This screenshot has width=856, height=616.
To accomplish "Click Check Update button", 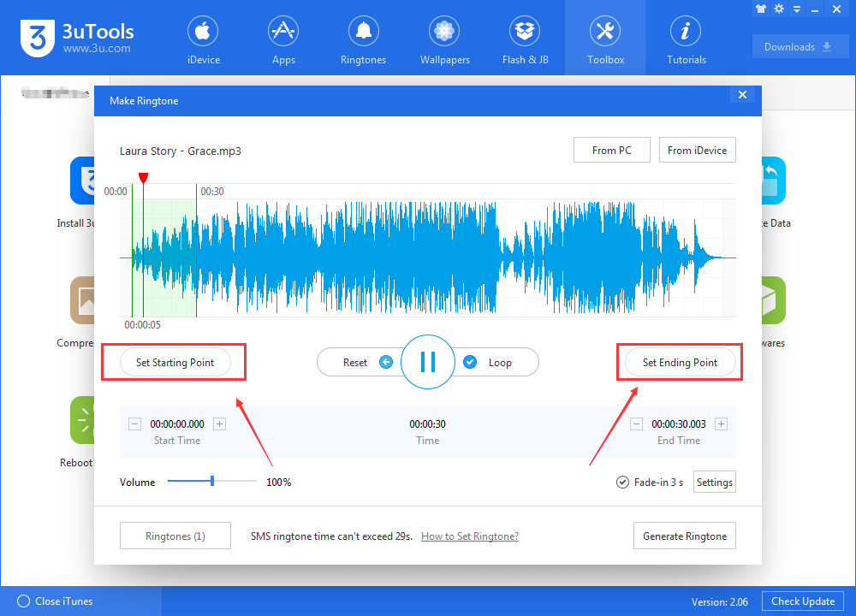I will coord(803,601).
